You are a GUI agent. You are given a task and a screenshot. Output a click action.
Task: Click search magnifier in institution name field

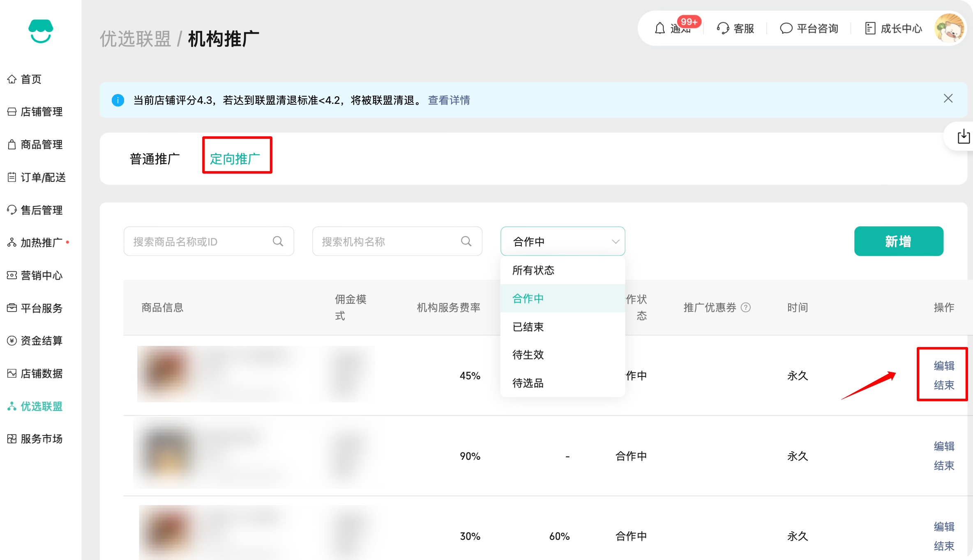pyautogui.click(x=466, y=241)
